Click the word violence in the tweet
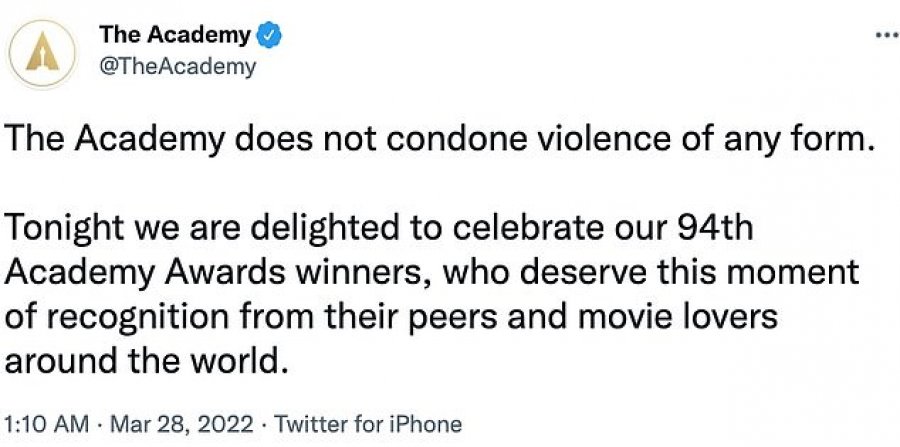The width and height of the screenshot is (900, 447). point(588,141)
